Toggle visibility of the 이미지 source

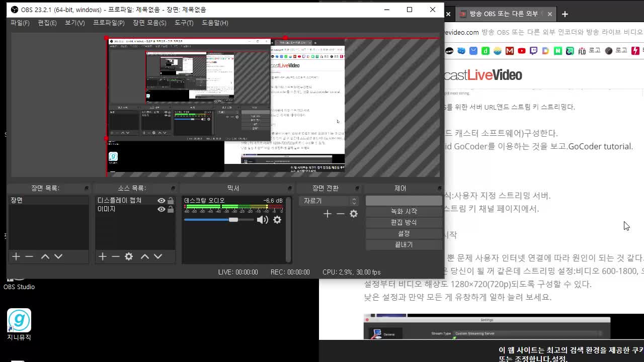click(161, 209)
